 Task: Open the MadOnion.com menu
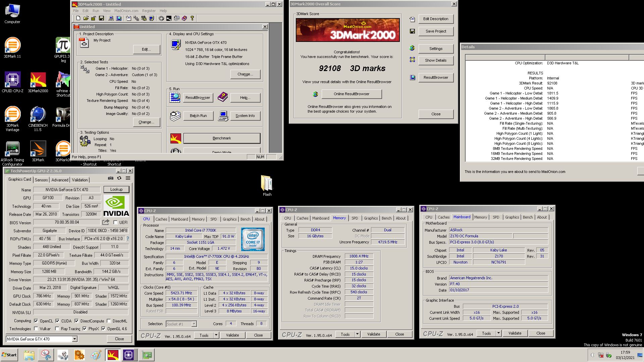(126, 11)
